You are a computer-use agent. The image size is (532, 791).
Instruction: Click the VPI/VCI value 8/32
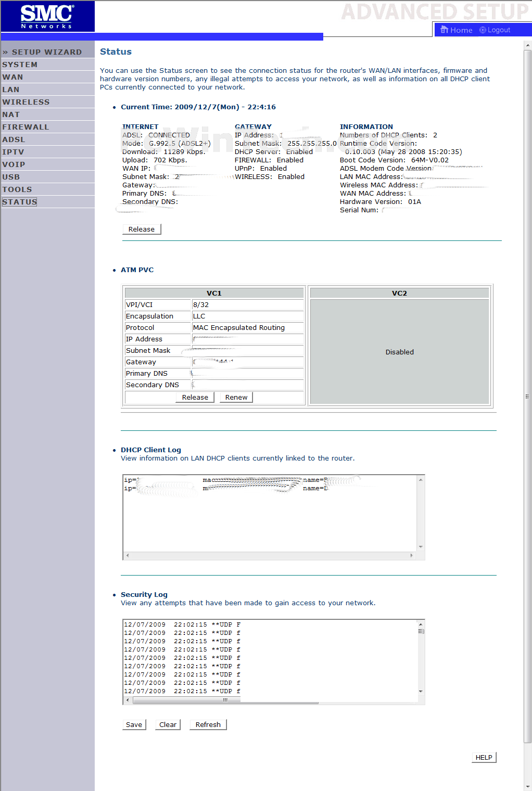[x=201, y=304]
